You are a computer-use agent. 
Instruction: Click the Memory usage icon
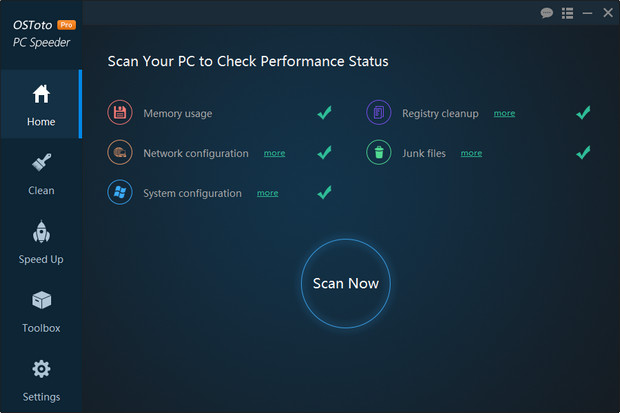pyautogui.click(x=120, y=113)
